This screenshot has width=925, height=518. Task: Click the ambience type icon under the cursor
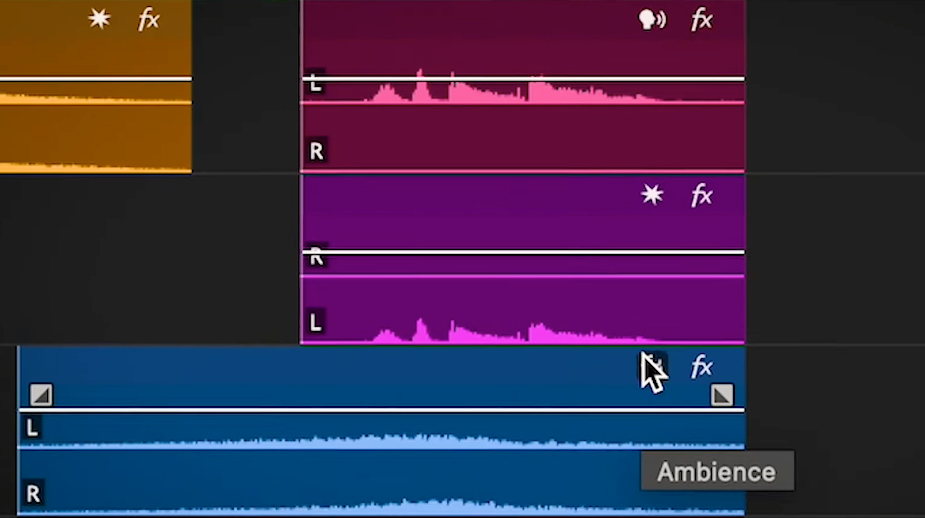654,366
